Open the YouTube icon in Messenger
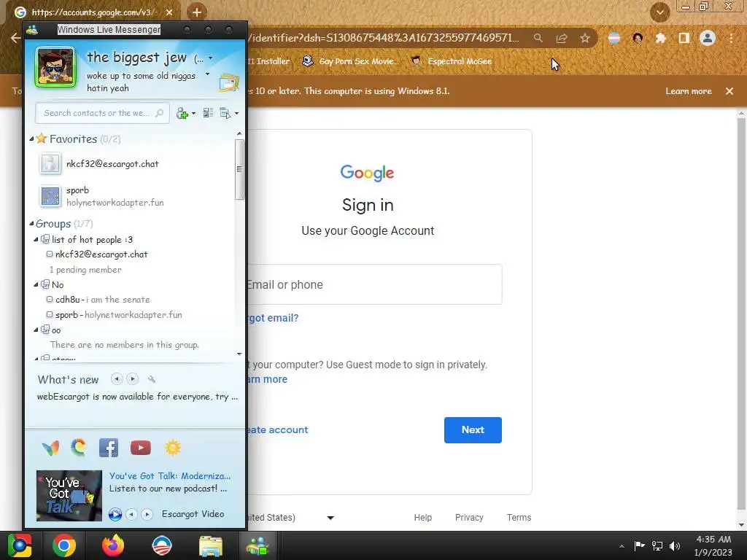Viewport: 747px width, 560px height. (141, 448)
